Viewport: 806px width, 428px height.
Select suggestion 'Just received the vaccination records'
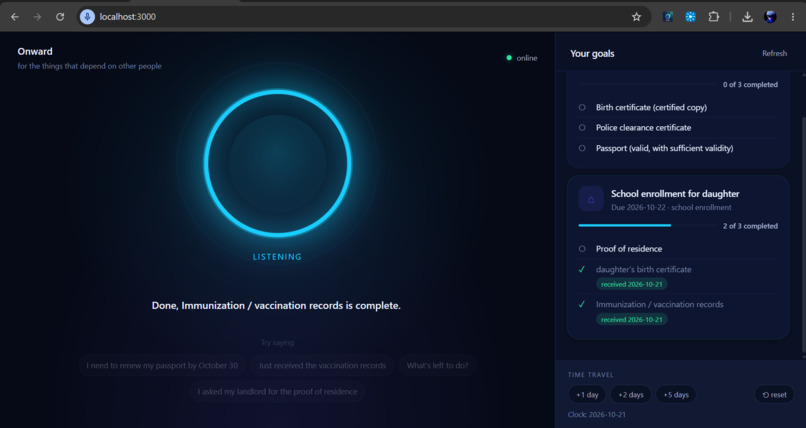click(322, 365)
